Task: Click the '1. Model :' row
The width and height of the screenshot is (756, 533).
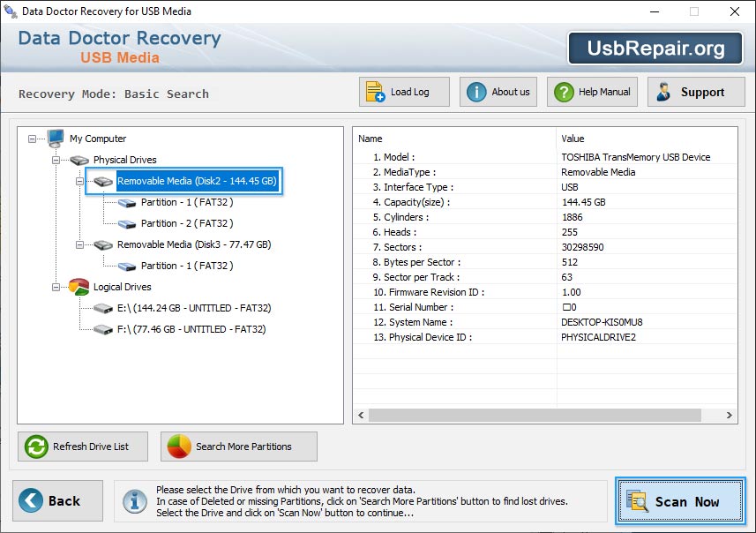Action: (545, 157)
